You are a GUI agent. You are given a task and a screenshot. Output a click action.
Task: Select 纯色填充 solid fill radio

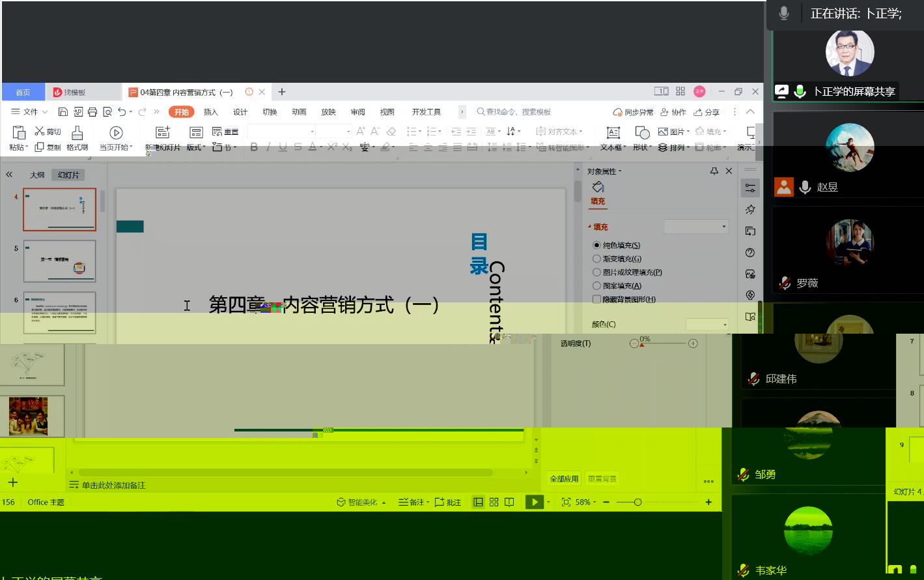pyautogui.click(x=596, y=245)
